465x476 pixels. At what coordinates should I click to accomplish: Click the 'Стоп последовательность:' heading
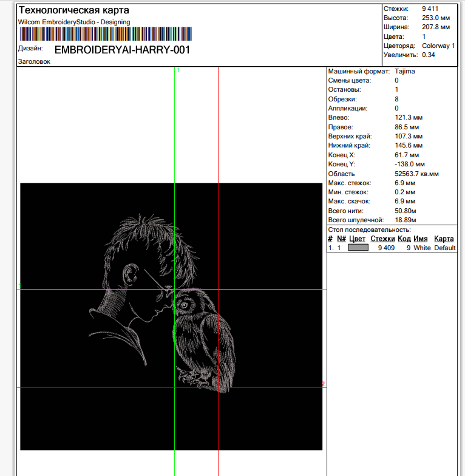click(369, 229)
